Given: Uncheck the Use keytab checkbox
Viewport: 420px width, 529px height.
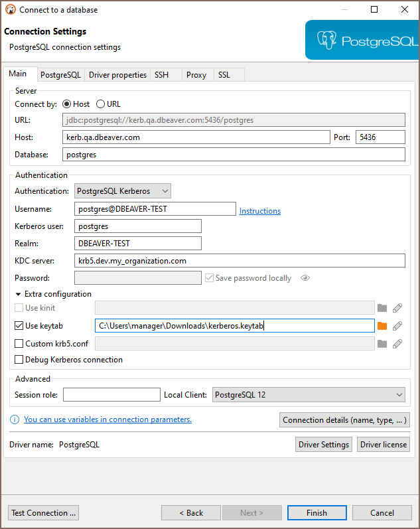Looking at the screenshot, I should [x=19, y=326].
